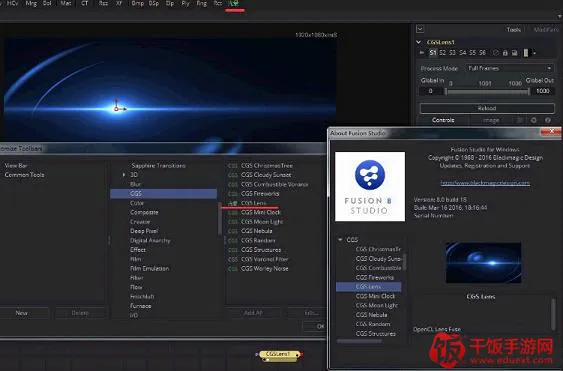Select the Blur category

click(136, 184)
